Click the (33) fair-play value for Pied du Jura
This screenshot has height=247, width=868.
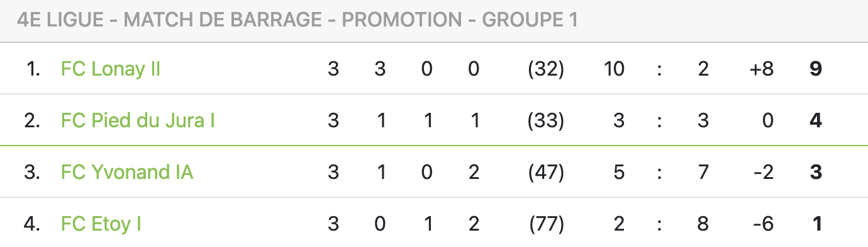pyautogui.click(x=546, y=120)
